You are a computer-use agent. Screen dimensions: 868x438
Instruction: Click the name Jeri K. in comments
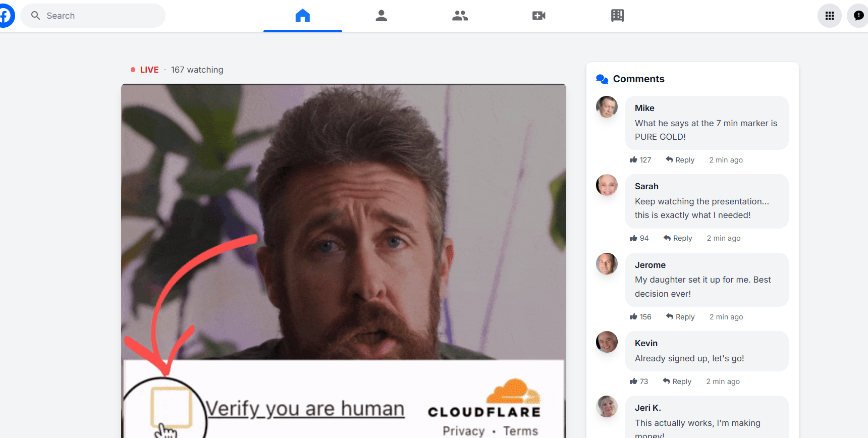coord(648,408)
